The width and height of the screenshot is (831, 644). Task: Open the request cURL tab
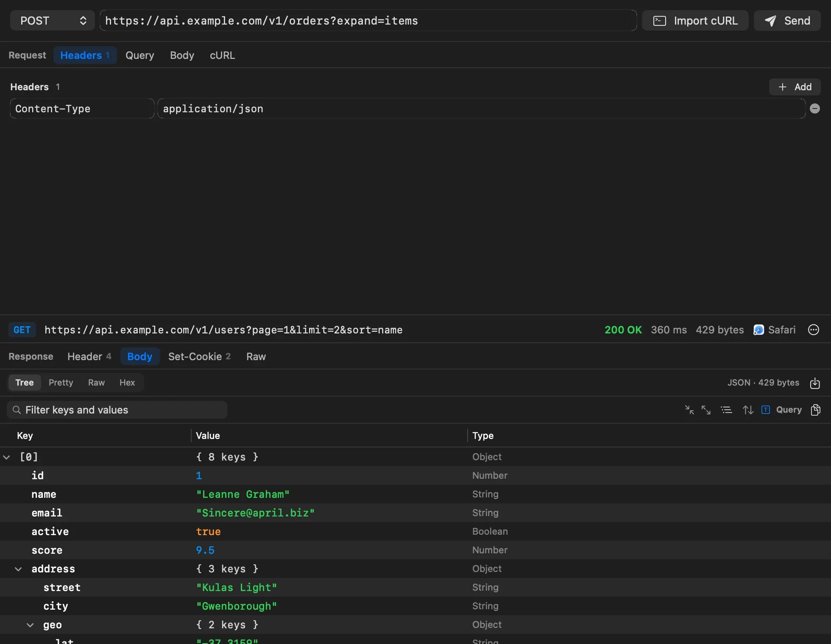point(223,56)
